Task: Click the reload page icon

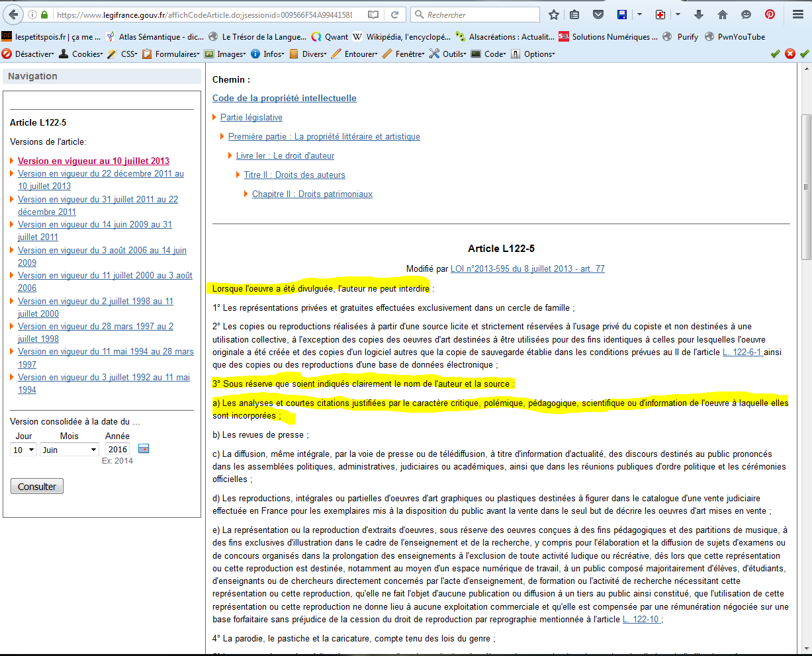Action: point(394,15)
